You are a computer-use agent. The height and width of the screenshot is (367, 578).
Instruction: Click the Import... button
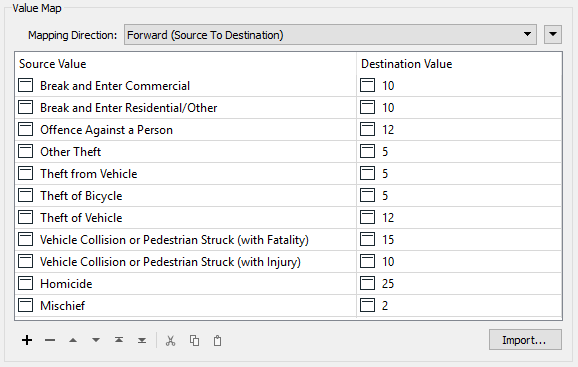pos(525,340)
